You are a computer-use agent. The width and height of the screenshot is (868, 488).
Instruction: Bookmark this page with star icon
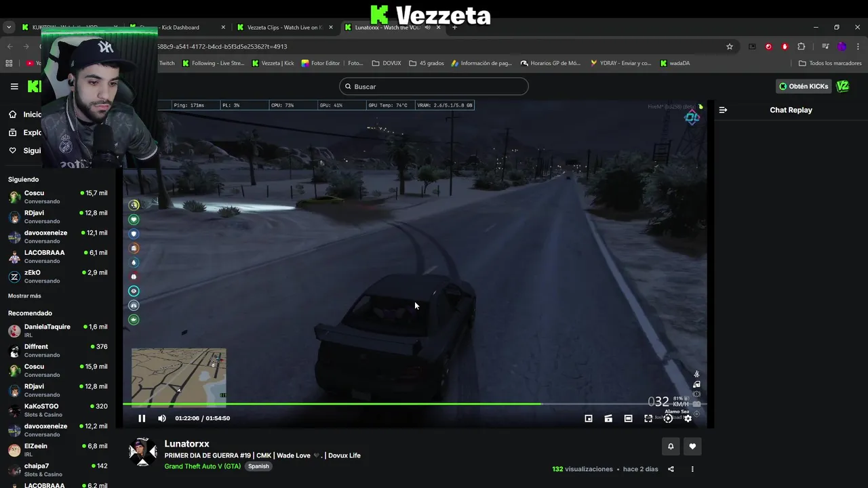coord(730,47)
